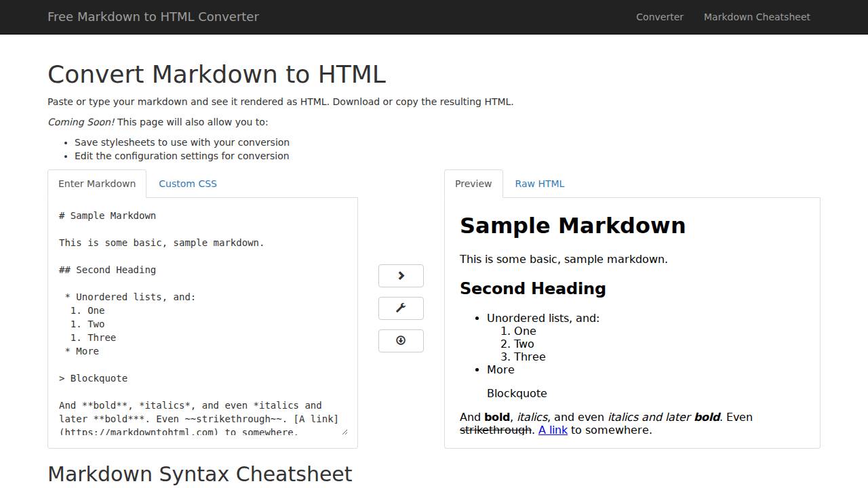Open conversion settings via the wrench icon
868x488 pixels.
coord(401,308)
